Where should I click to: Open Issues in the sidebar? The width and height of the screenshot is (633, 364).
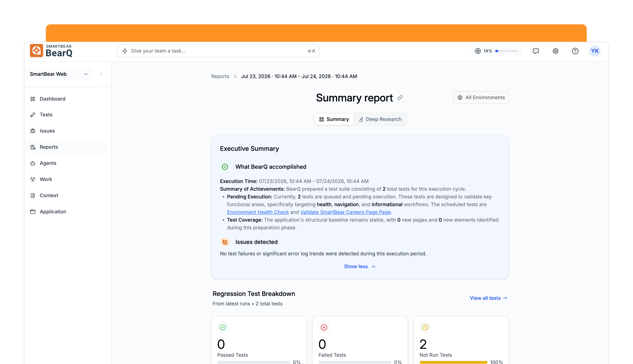pos(67,131)
